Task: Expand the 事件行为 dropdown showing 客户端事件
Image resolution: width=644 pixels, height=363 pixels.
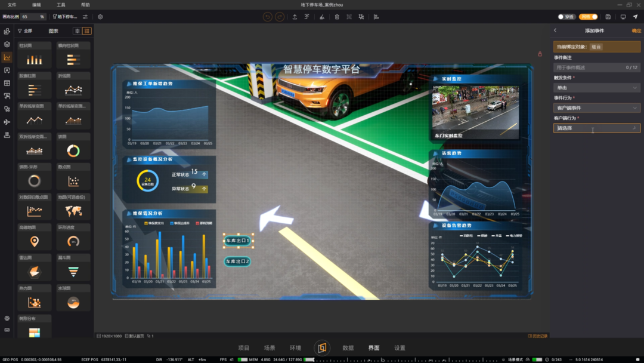Action: tap(596, 108)
